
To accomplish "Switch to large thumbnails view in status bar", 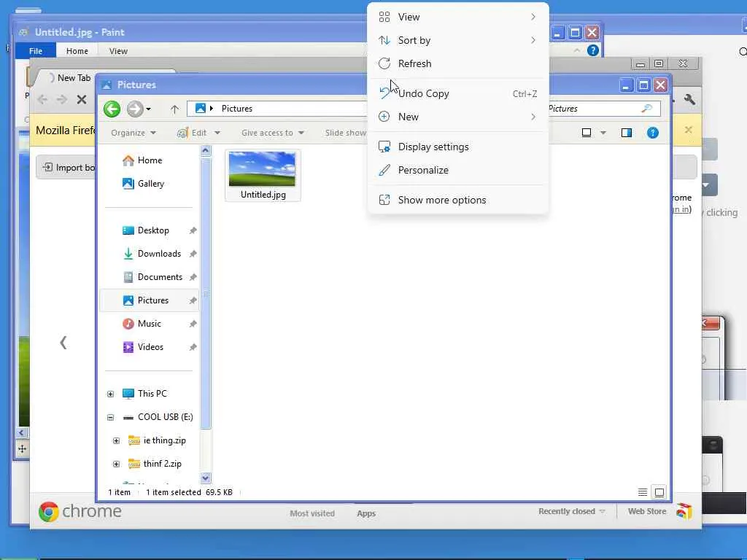I will coord(659,492).
